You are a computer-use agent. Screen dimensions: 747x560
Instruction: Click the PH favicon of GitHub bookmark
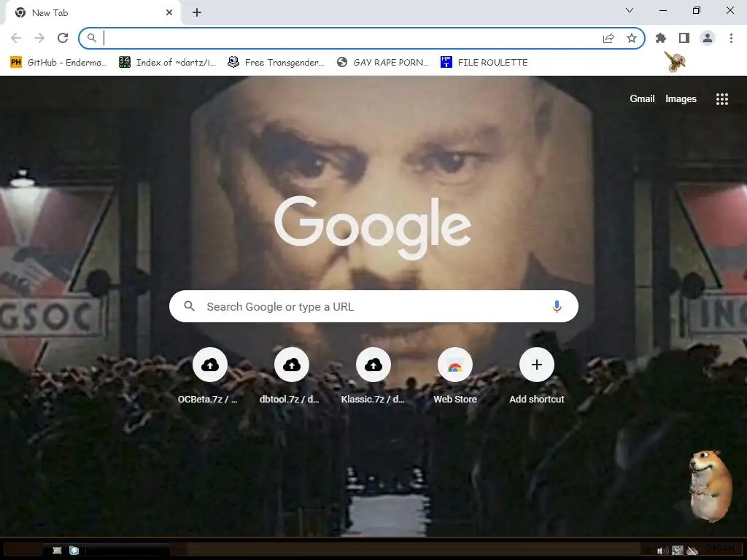(x=16, y=63)
